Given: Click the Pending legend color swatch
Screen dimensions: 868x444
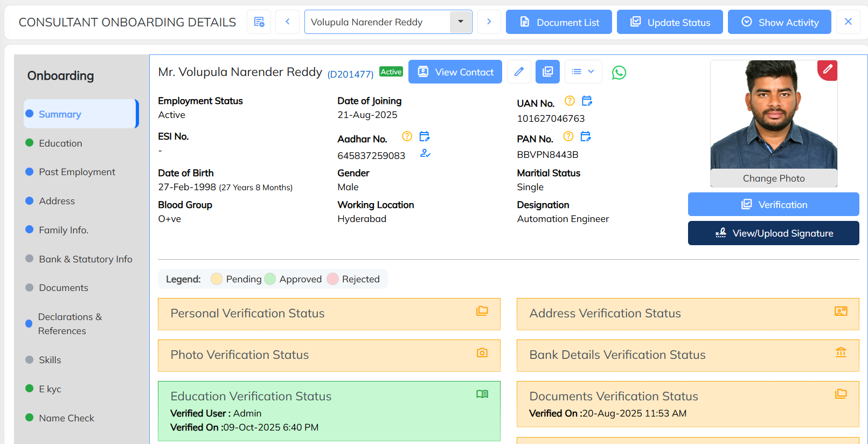Looking at the screenshot, I should (x=217, y=279).
